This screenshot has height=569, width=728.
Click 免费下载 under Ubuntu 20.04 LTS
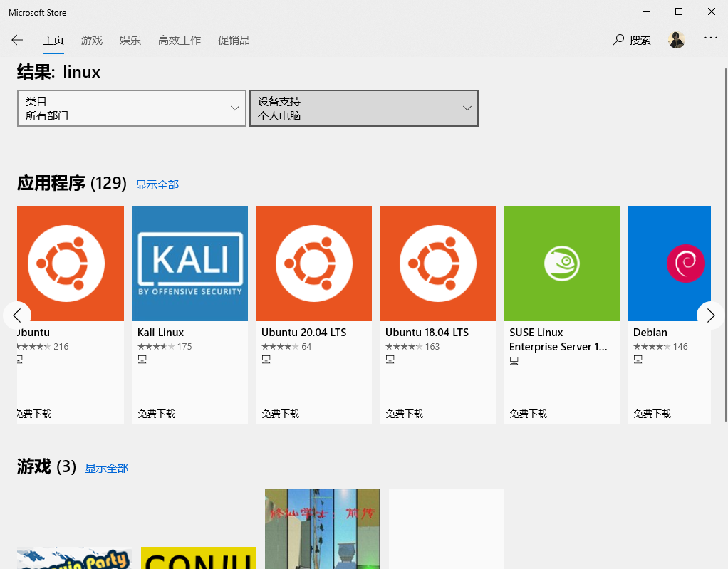pos(281,414)
